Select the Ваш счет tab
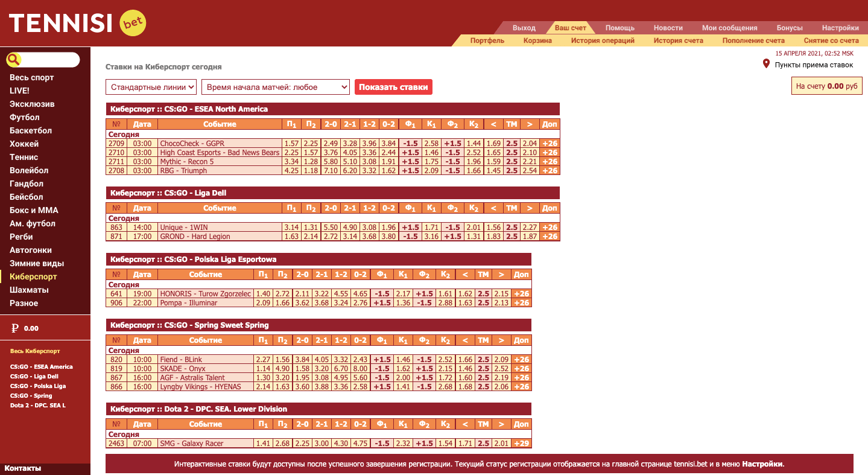Image resolution: width=868 pixels, height=475 pixels. [x=571, y=28]
